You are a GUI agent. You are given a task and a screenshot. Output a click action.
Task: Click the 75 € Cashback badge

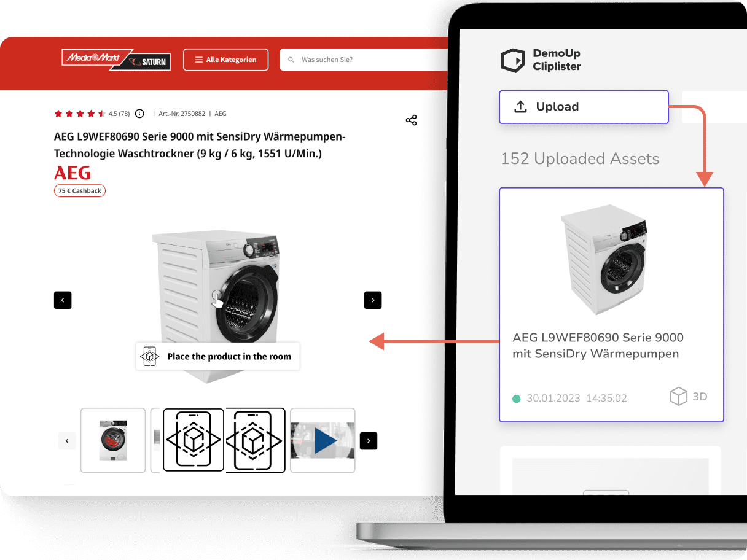pos(80,191)
